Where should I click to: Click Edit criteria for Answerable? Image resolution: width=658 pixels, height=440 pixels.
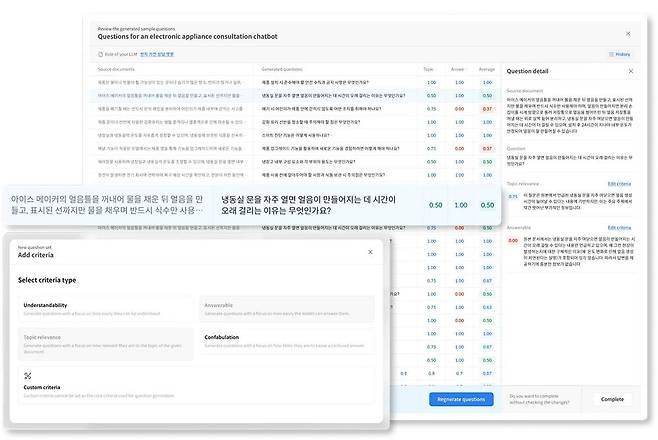[x=619, y=228]
